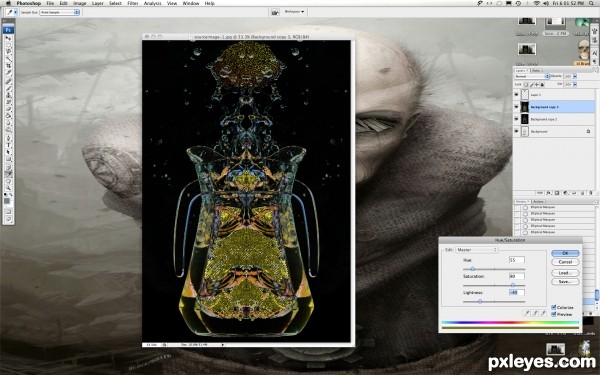
Task: Select the Crop tool
Action: (8, 66)
